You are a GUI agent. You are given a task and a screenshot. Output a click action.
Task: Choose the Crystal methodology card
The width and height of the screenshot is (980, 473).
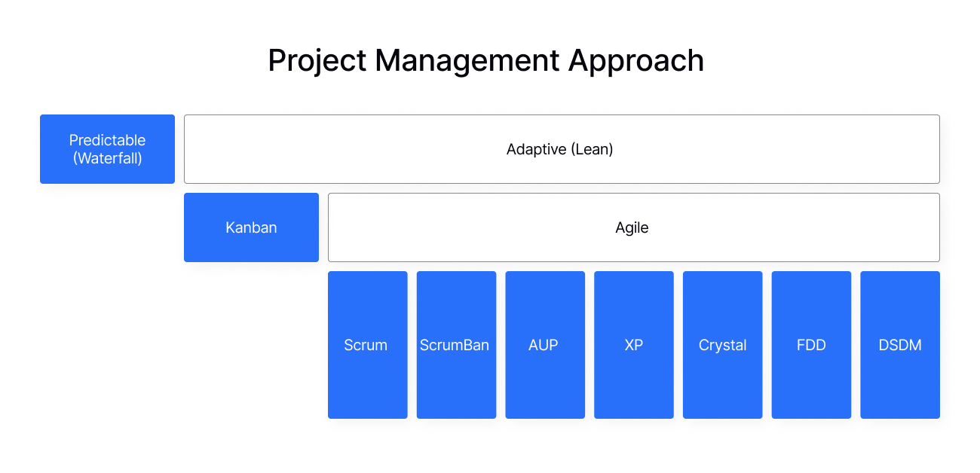(x=722, y=344)
